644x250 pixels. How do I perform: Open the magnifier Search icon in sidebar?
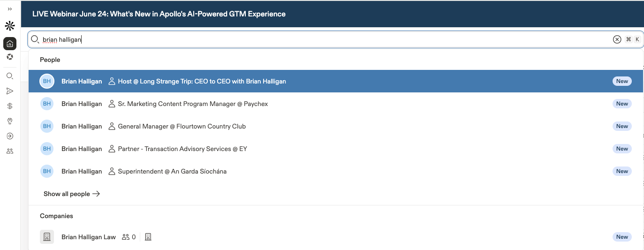10,76
